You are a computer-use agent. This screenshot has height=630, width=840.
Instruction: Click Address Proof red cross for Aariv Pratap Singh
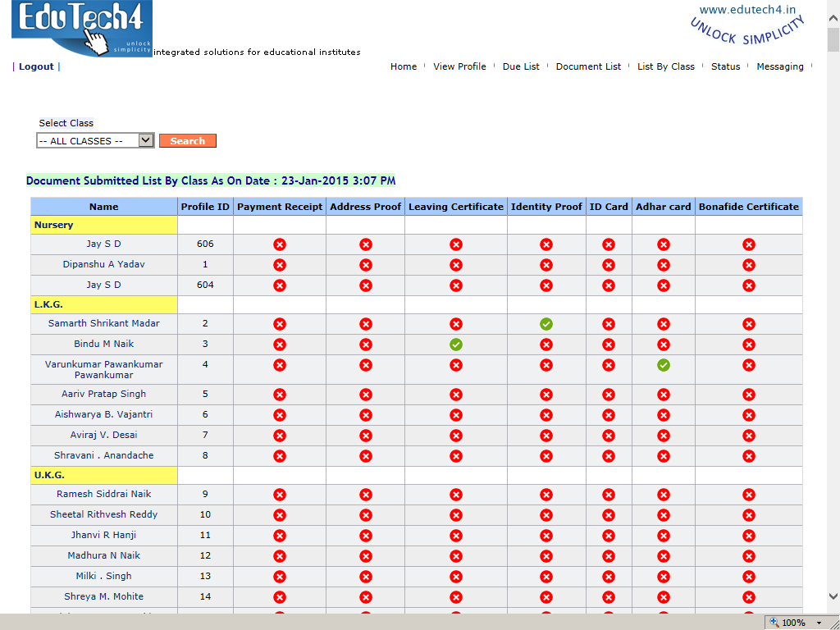(365, 395)
